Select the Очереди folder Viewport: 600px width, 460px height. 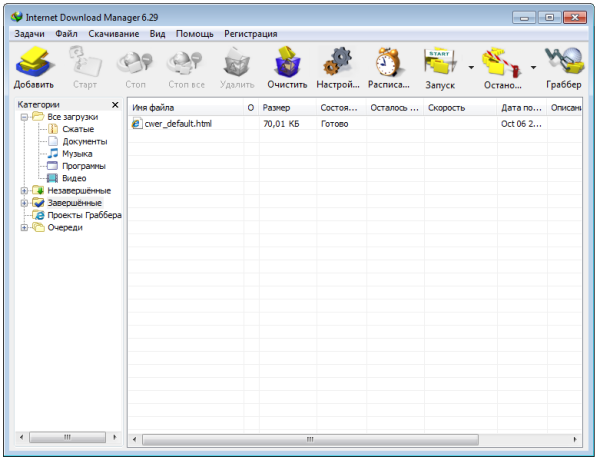pyautogui.click(x=65, y=227)
